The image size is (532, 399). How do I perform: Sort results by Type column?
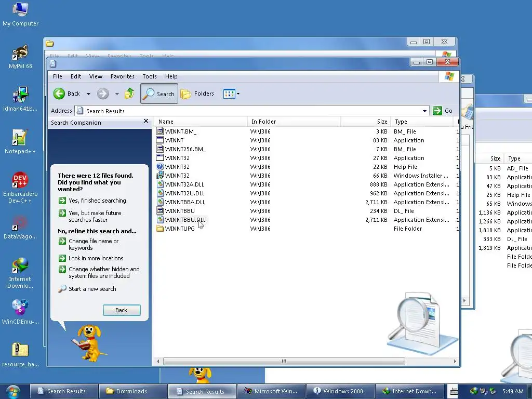click(x=422, y=122)
